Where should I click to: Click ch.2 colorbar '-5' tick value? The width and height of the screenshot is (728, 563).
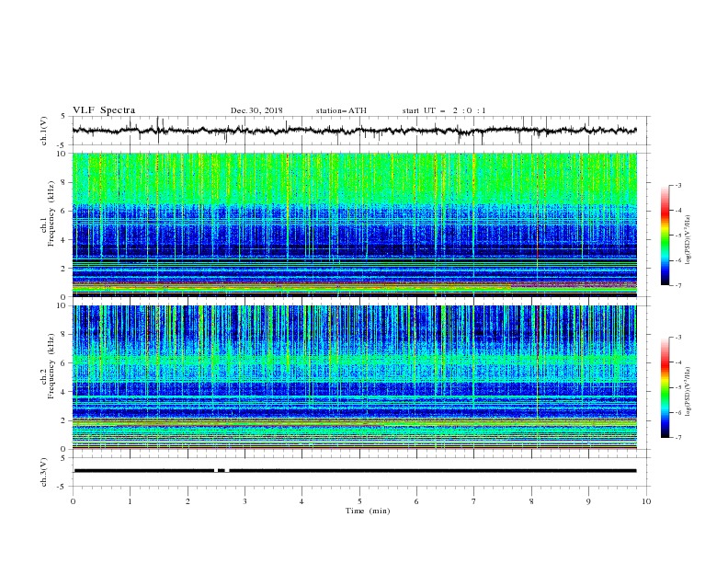point(677,388)
